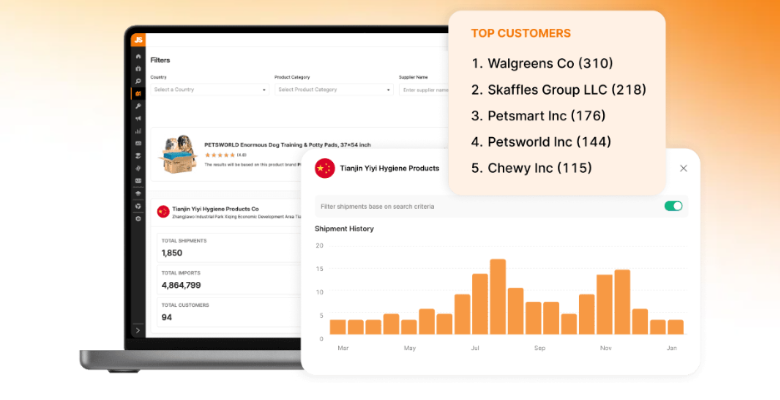Select Skaffles Group LLC (218) entry
Screen dimensions: 780x400
coord(559,90)
